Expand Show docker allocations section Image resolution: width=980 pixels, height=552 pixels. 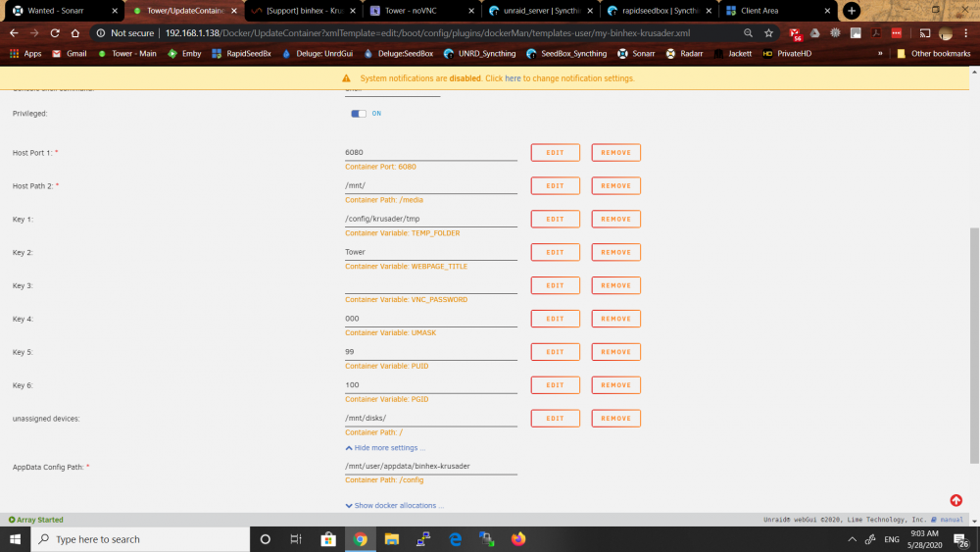[x=394, y=505]
